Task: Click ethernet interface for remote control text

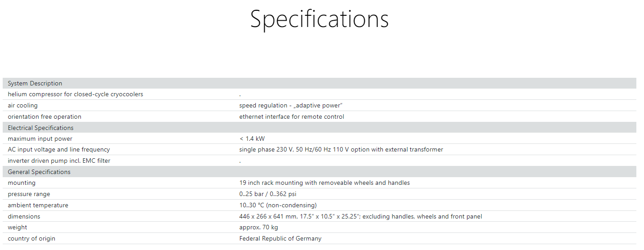Action: point(292,116)
